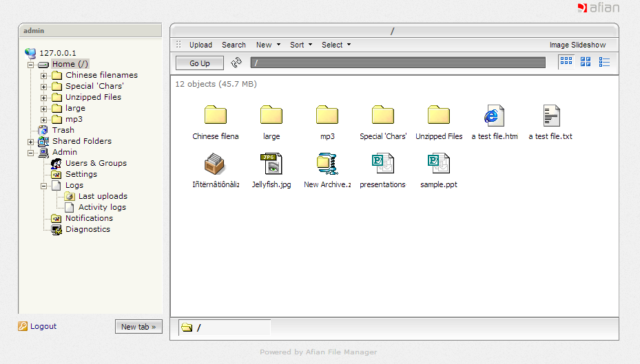Viewport: 640px width, 364px height.
Task: Click the refresh arrows icon beside Go Up
Action: click(236, 63)
